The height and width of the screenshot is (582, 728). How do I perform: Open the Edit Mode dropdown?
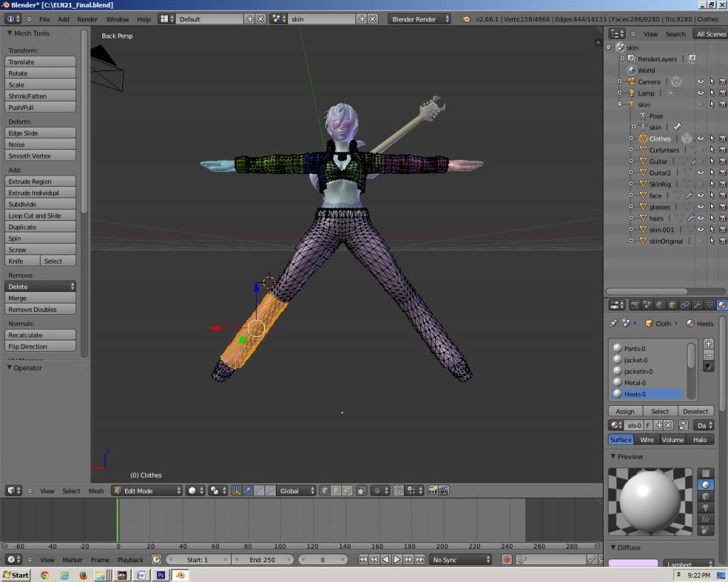click(147, 491)
